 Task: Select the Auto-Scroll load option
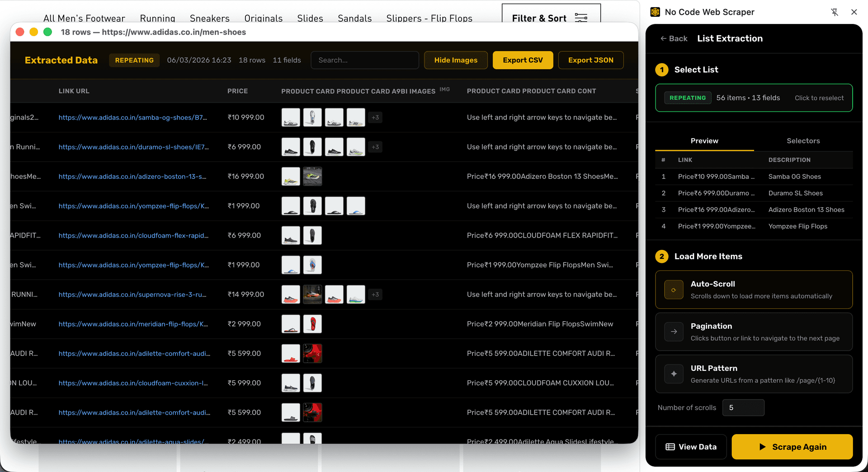(754, 290)
